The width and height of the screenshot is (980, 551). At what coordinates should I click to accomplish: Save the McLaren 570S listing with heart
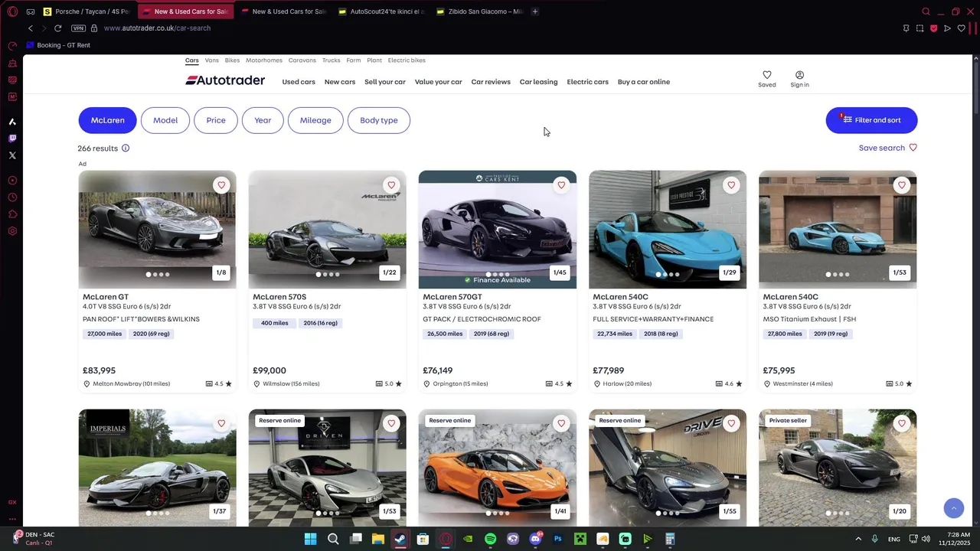(x=391, y=185)
